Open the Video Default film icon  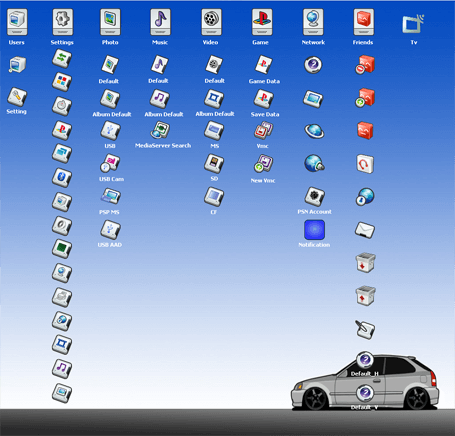tap(214, 64)
